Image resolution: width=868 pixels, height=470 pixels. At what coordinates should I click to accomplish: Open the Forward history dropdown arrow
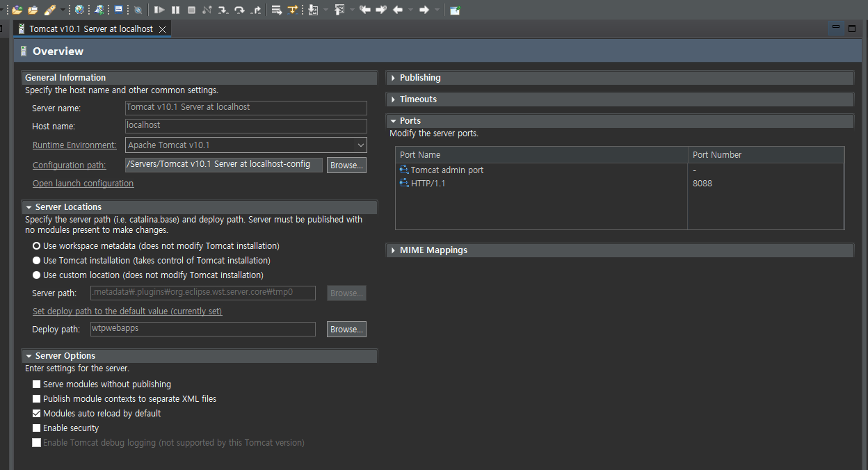pos(437,10)
